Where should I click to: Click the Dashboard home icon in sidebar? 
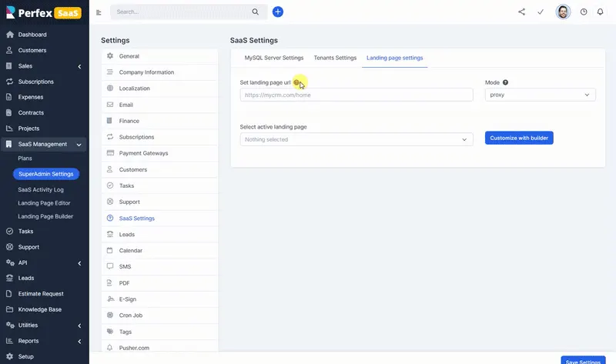[10, 35]
